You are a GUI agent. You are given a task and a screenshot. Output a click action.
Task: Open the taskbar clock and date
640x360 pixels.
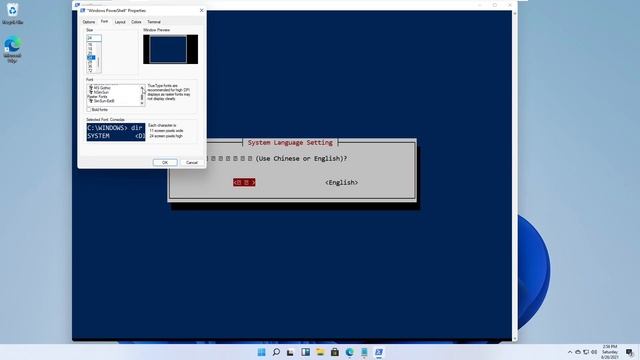(610, 352)
